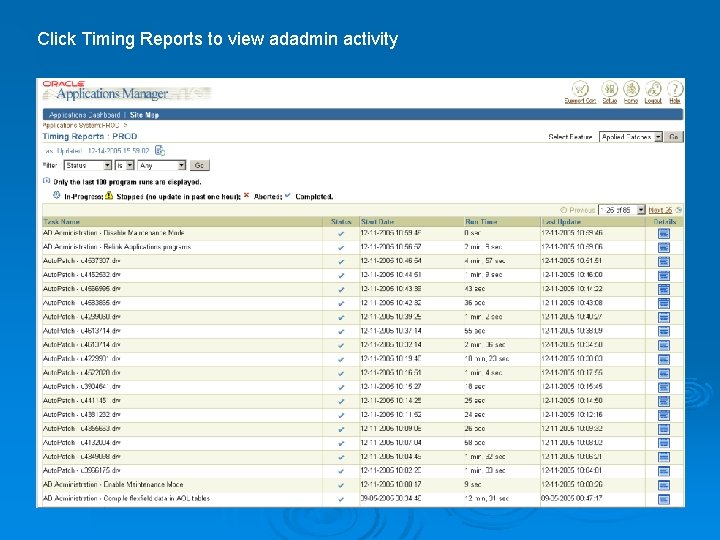720x540 pixels.
Task: Refresh data using icon beside Last Updated
Action: (x=159, y=151)
